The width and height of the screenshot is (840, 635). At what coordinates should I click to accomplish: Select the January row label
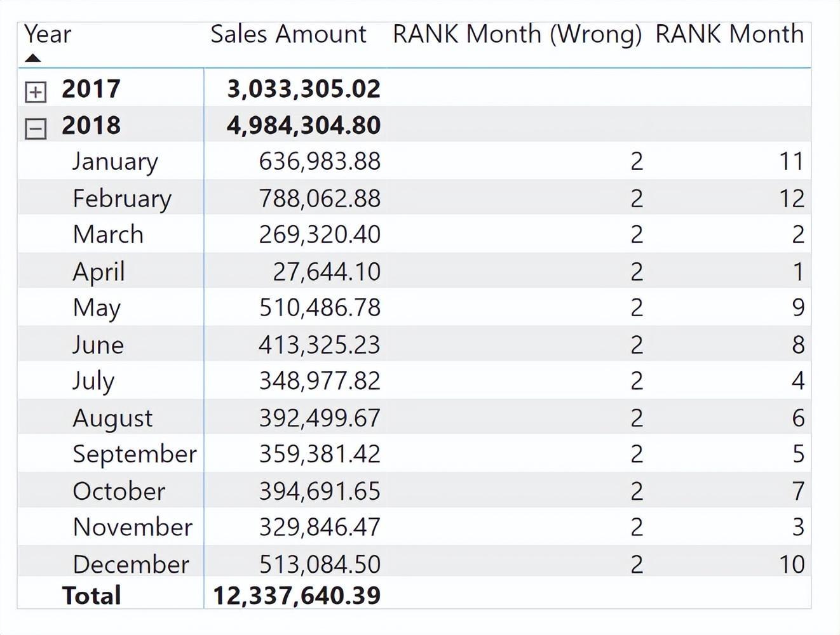[x=115, y=161]
